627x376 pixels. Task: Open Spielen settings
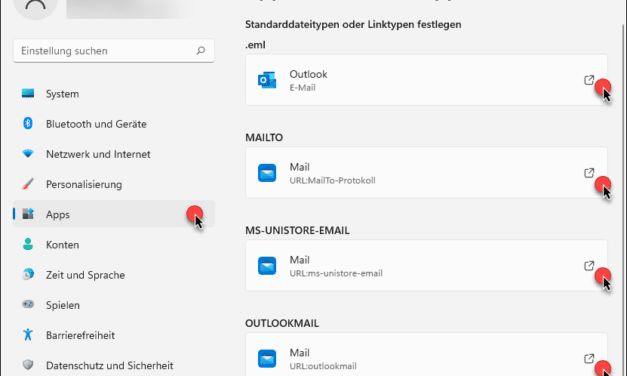pyautogui.click(x=114, y=305)
